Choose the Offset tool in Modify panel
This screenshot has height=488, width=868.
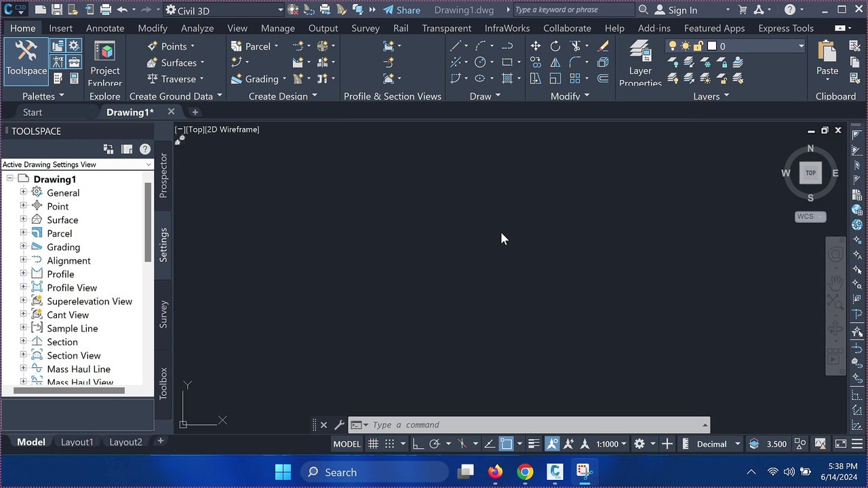pos(603,79)
